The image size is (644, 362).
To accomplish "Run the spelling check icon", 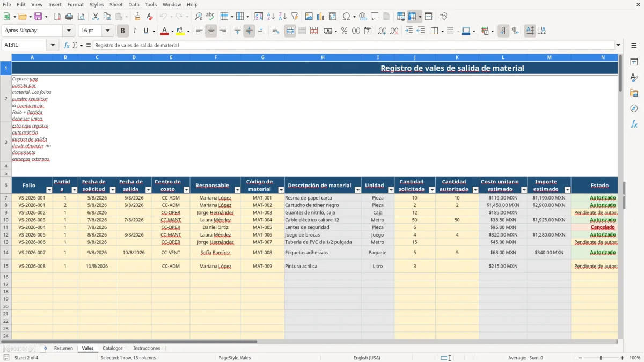I will pos(210,16).
